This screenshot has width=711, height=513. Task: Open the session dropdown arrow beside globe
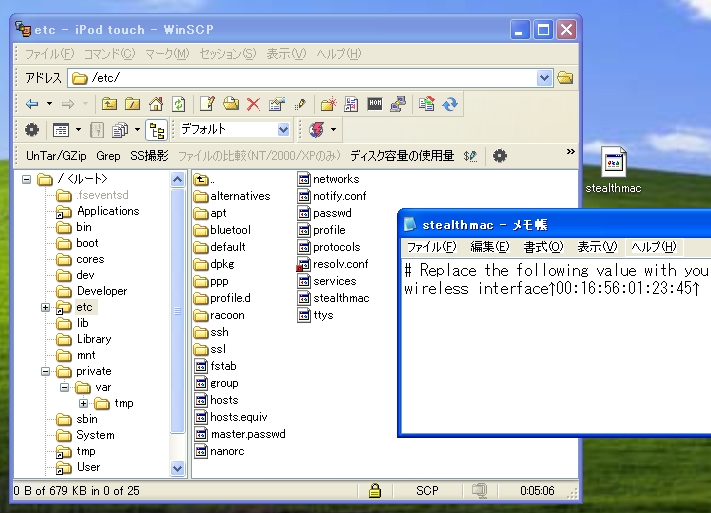pyautogui.click(x=333, y=130)
